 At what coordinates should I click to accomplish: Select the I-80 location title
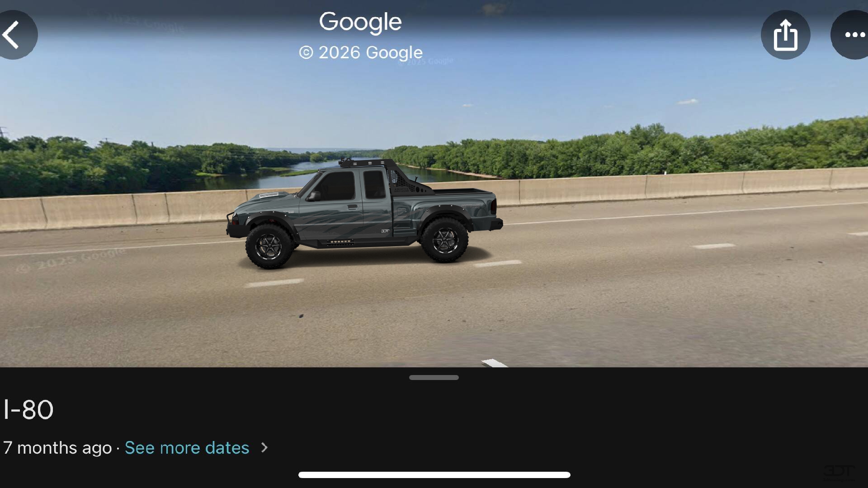coord(28,410)
